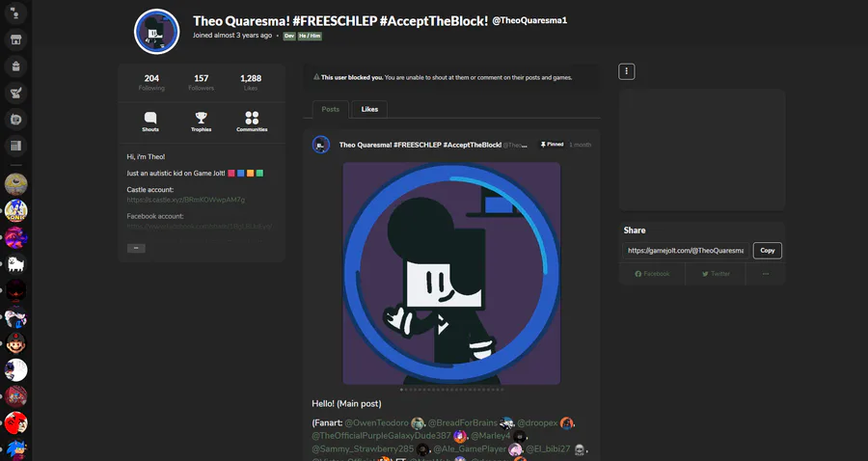This screenshot has height=461, width=868.
Task: Open the Mario community avatar in sidebar
Action: click(x=16, y=343)
